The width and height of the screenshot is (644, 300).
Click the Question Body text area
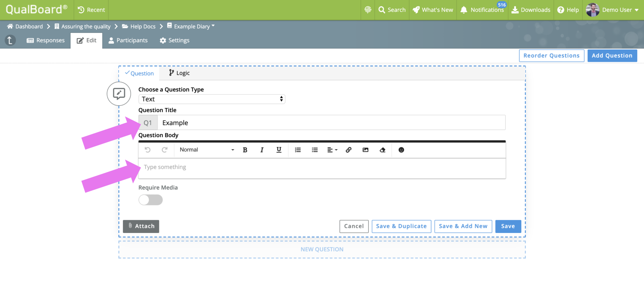coord(322,168)
